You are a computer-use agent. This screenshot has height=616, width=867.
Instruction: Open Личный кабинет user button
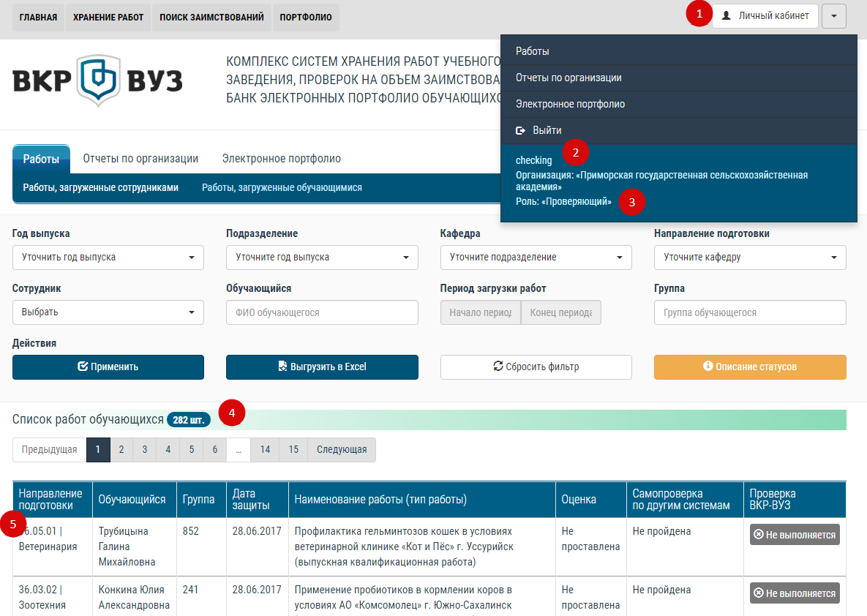765,15
